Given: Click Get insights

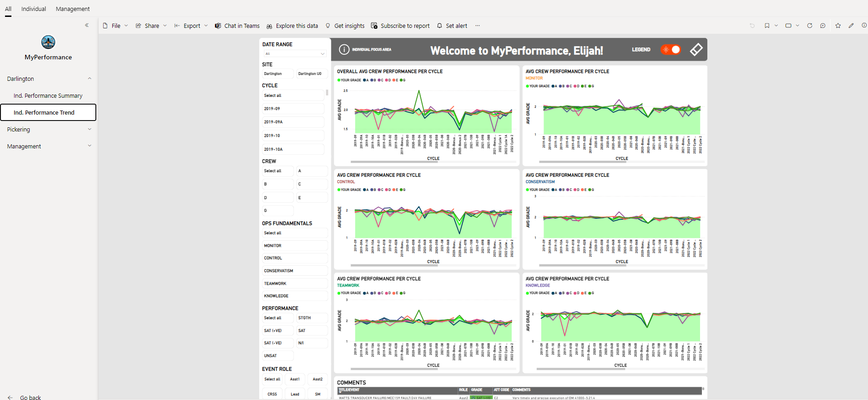Looking at the screenshot, I should [x=345, y=26].
